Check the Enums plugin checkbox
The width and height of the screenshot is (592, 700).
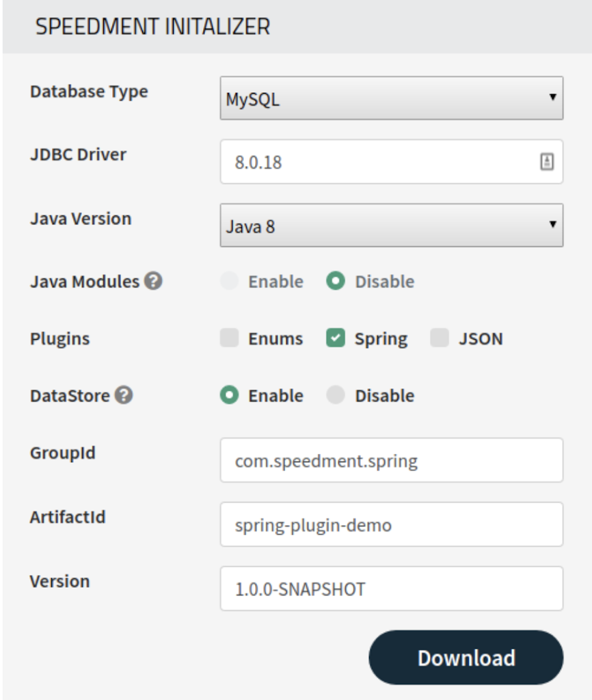(x=230, y=338)
